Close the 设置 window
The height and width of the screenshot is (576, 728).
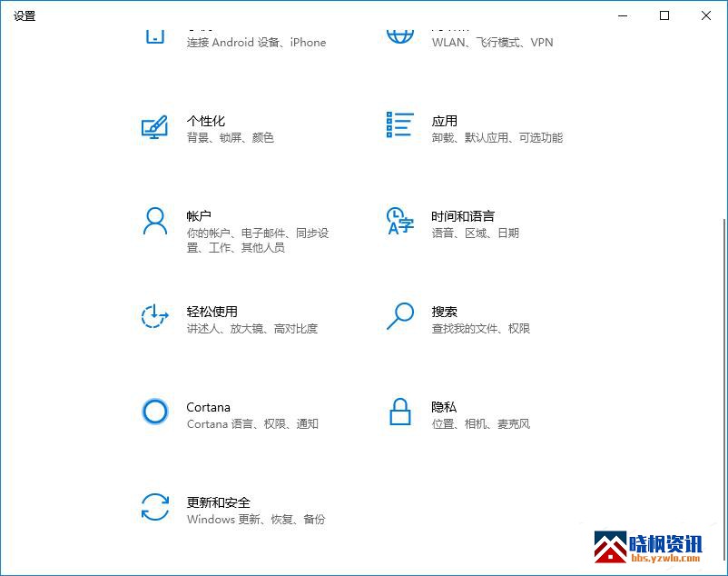coord(706,15)
